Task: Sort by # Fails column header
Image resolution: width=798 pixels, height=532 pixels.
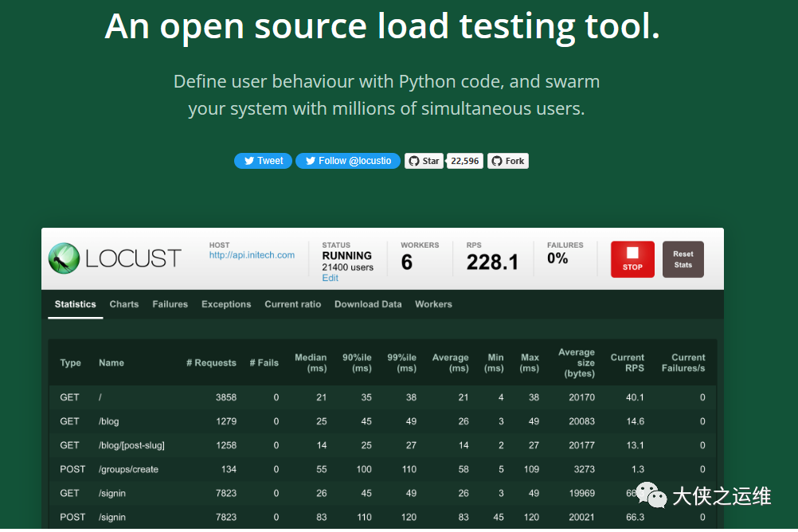Action: click(x=264, y=363)
